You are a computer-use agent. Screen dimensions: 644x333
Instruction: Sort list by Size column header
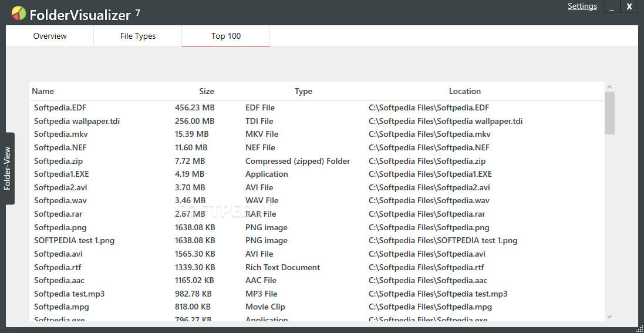207,91
